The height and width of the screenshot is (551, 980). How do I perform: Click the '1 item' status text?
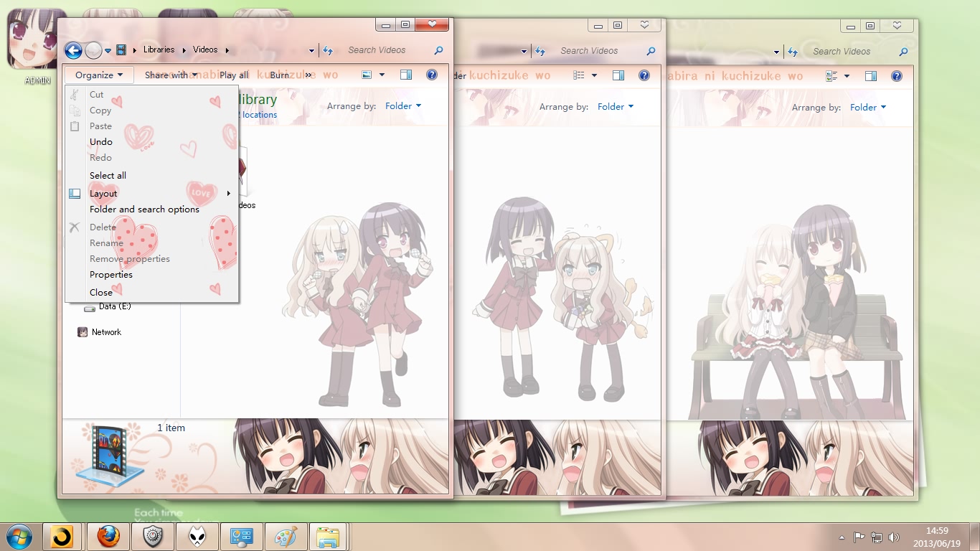pyautogui.click(x=171, y=428)
